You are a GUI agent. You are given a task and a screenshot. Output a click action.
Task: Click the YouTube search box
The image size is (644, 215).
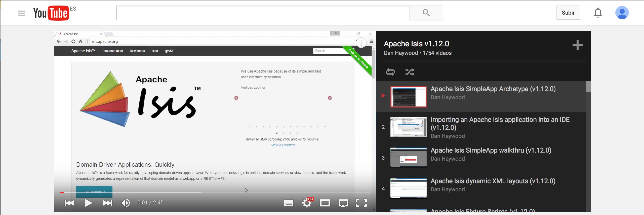click(x=263, y=13)
